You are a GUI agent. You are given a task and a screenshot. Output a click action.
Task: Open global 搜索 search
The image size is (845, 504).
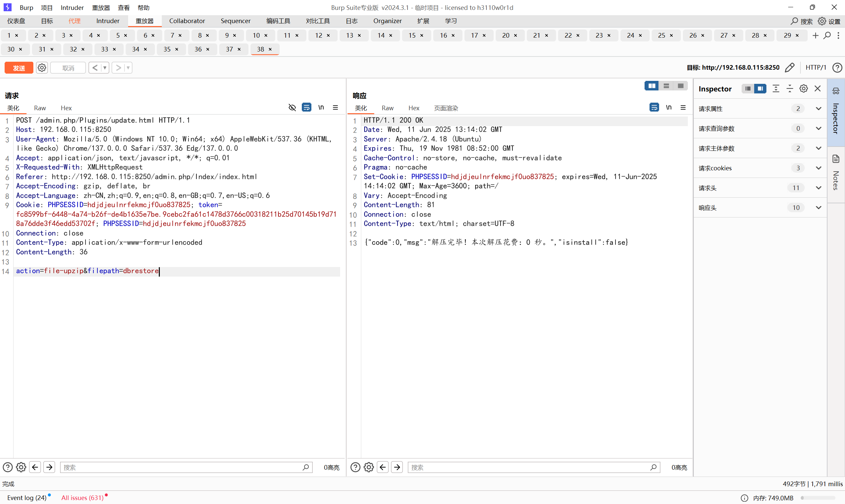point(801,21)
